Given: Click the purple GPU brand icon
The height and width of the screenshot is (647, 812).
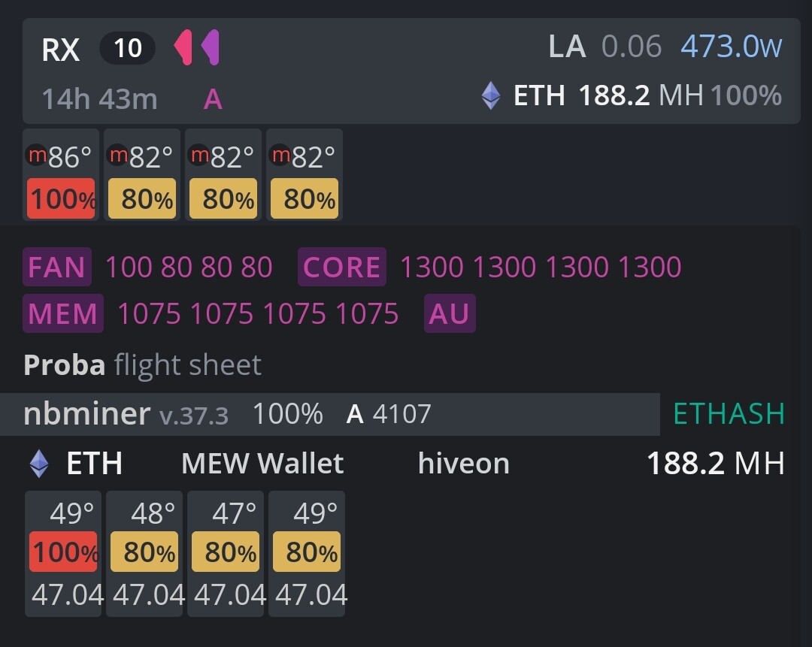Looking at the screenshot, I should point(210,48).
